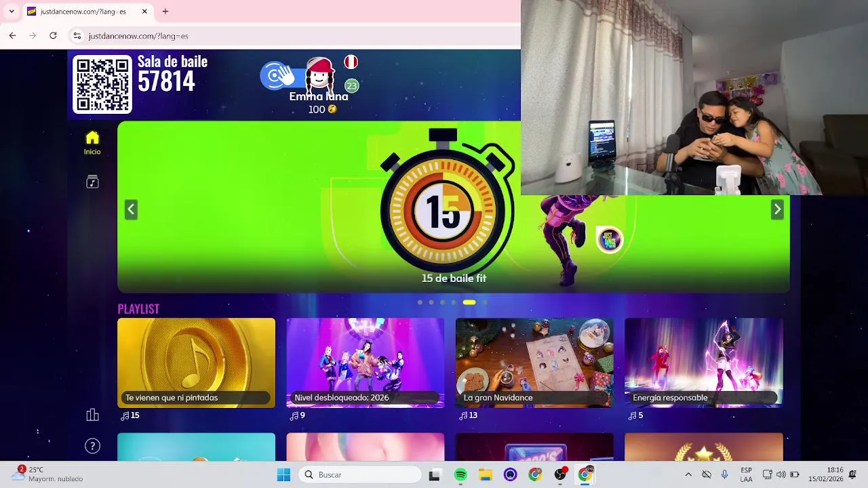Click the browser back arrow
Viewport: 868px width, 488px height.
pyautogui.click(x=12, y=35)
